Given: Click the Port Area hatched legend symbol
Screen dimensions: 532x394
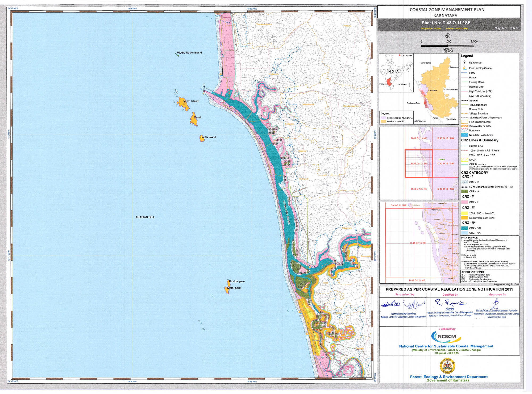Looking at the screenshot, I should point(464,131).
